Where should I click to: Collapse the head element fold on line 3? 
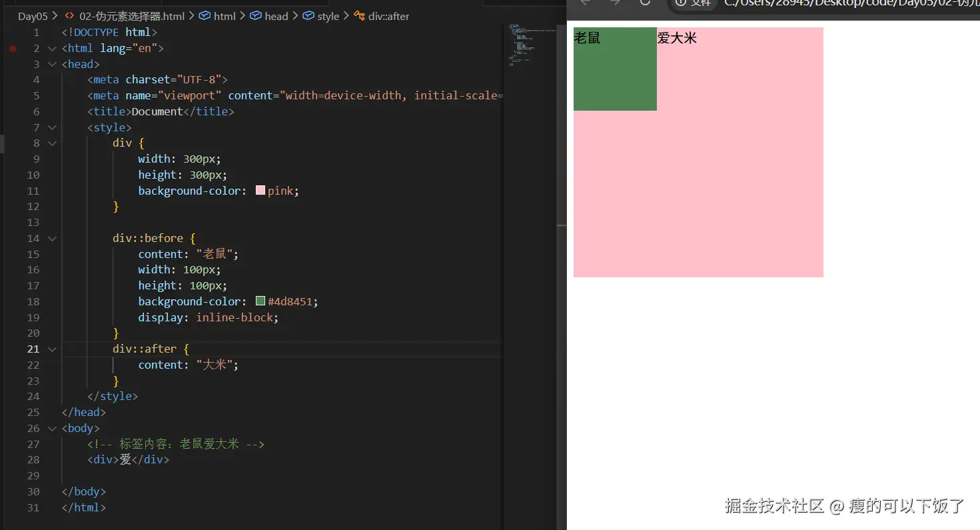pos(52,65)
